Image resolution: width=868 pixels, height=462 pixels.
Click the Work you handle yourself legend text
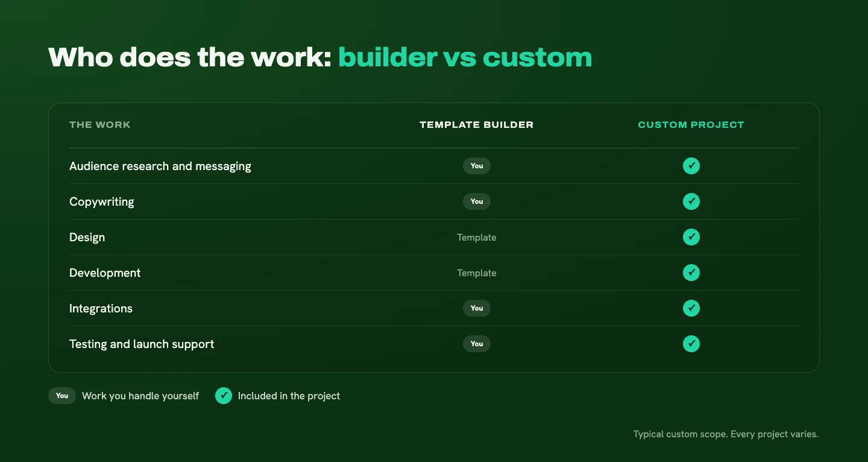(x=140, y=396)
